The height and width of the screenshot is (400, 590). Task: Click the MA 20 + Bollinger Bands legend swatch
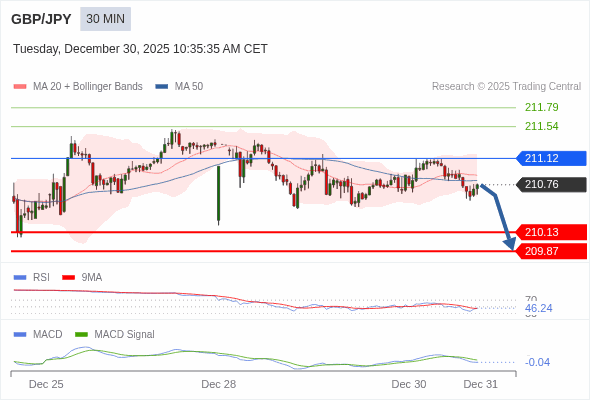click(x=20, y=87)
